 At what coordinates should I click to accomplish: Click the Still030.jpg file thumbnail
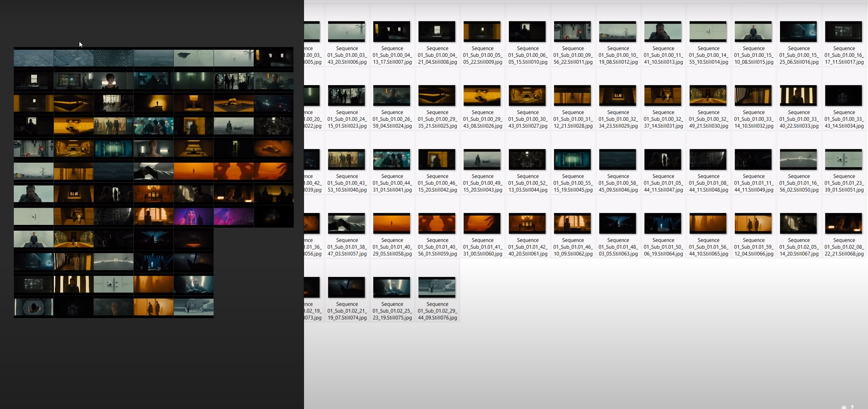coord(708,96)
